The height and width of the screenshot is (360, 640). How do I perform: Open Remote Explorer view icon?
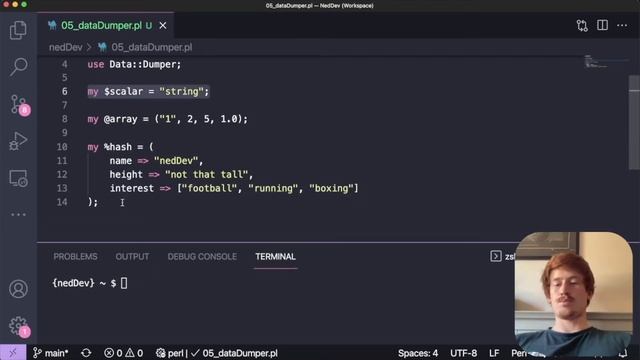coord(18,178)
